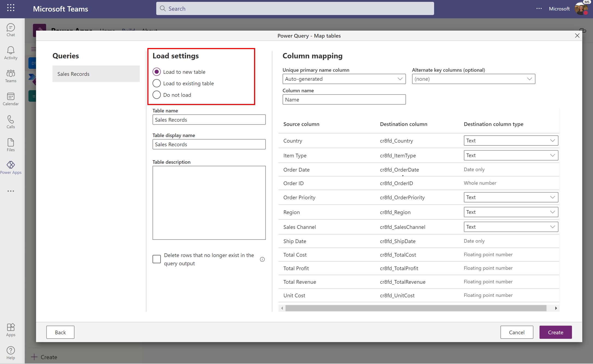Select Load to new table radio button
The image size is (593, 364).
tap(156, 71)
